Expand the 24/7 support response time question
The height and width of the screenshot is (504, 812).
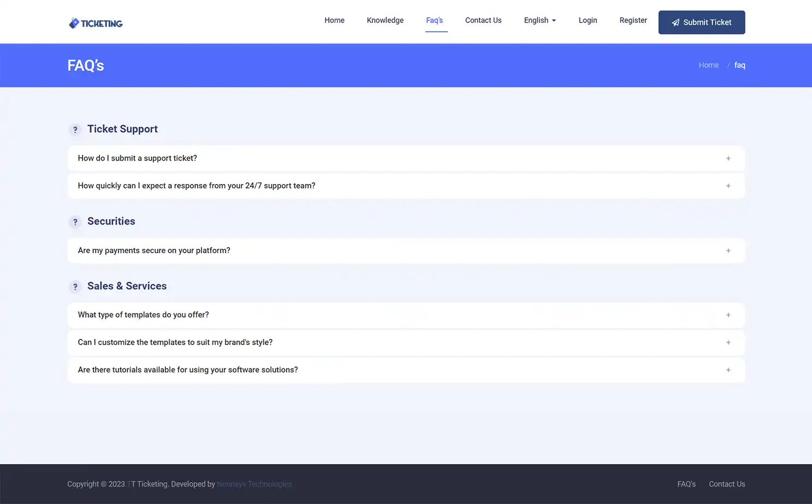click(x=728, y=186)
